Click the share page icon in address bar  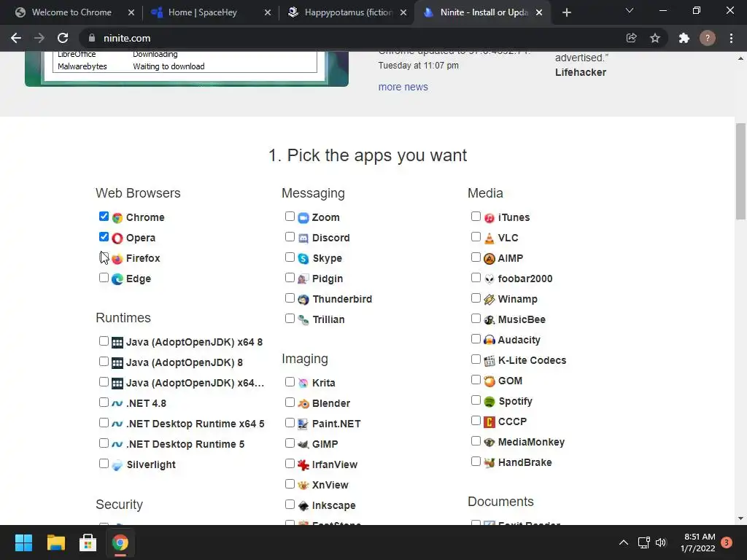tap(631, 38)
